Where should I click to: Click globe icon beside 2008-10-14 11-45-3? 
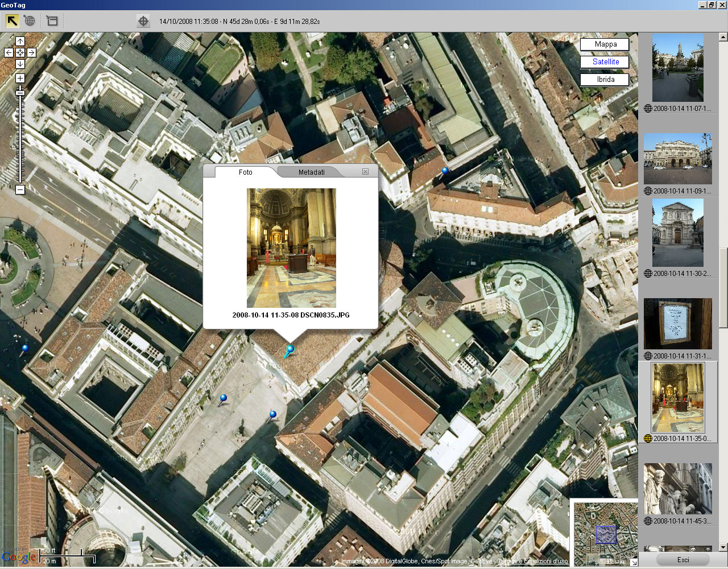point(648,521)
